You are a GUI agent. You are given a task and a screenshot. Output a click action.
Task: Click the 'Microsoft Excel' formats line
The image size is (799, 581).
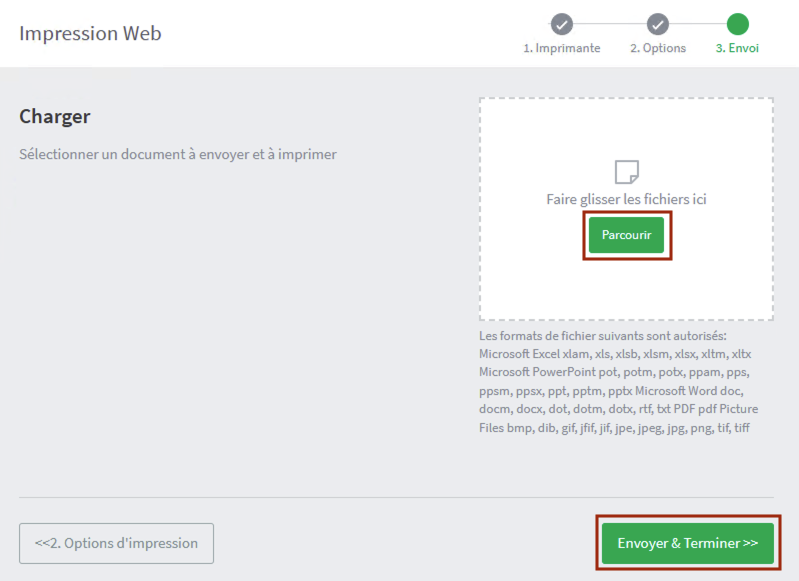pyautogui.click(x=615, y=354)
